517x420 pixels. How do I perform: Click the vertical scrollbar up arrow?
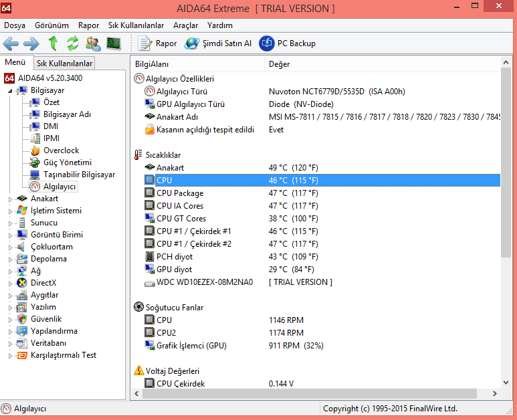point(506,62)
